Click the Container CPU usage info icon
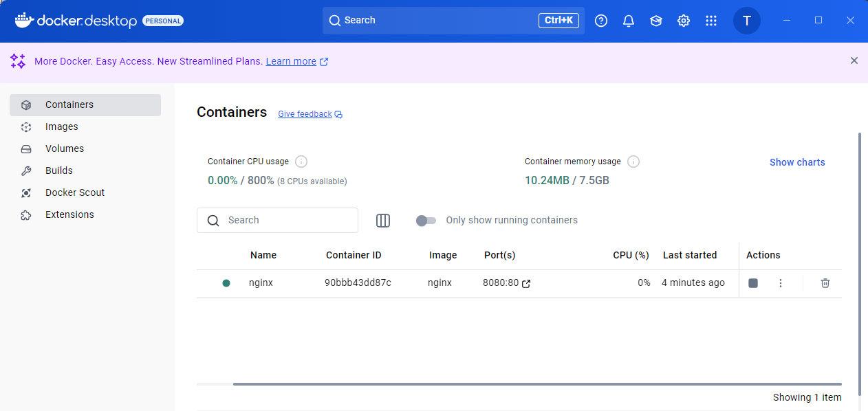This screenshot has width=868, height=411. tap(301, 162)
